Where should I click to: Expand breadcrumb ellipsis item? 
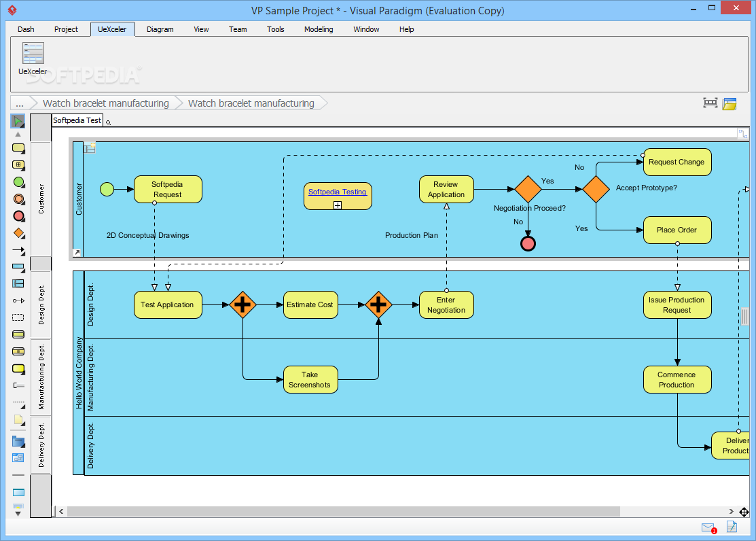click(x=20, y=103)
